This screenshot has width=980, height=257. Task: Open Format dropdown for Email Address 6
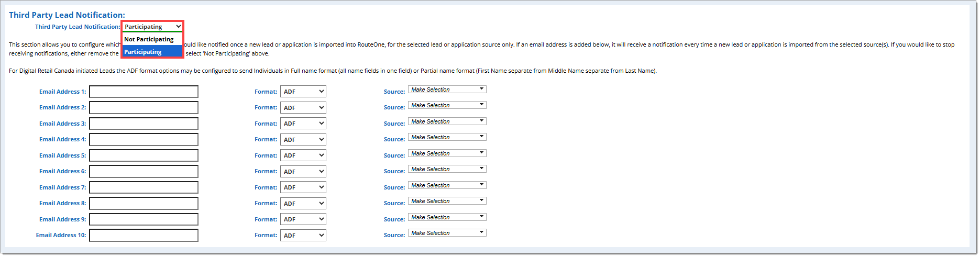pyautogui.click(x=303, y=171)
